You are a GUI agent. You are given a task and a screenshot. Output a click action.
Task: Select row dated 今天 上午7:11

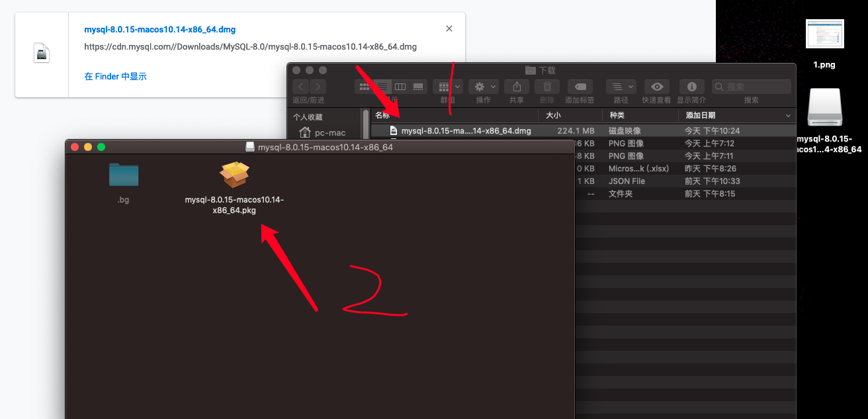click(x=685, y=156)
